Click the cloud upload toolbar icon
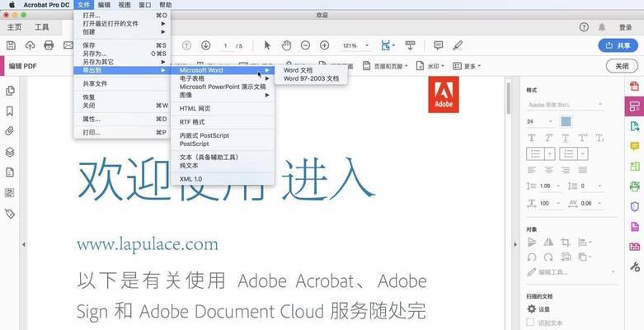644x330 pixels. click(x=30, y=45)
